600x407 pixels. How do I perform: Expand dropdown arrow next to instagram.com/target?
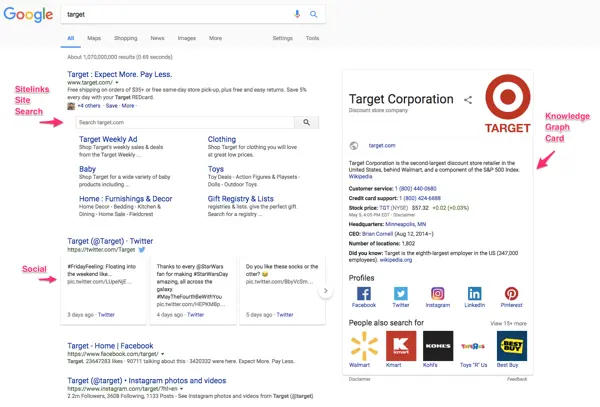(181, 389)
